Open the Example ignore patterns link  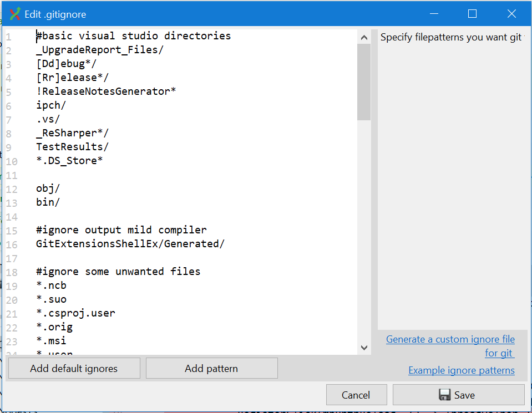coord(461,370)
